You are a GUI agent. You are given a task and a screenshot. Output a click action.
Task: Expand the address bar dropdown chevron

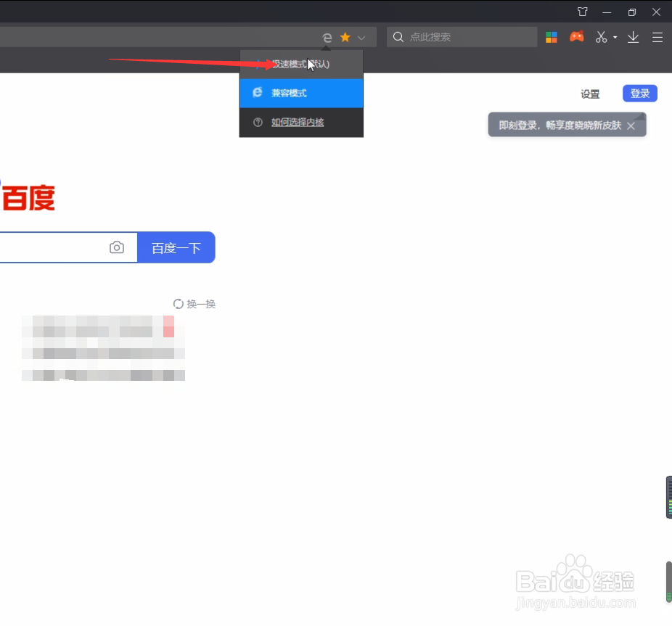tap(361, 38)
